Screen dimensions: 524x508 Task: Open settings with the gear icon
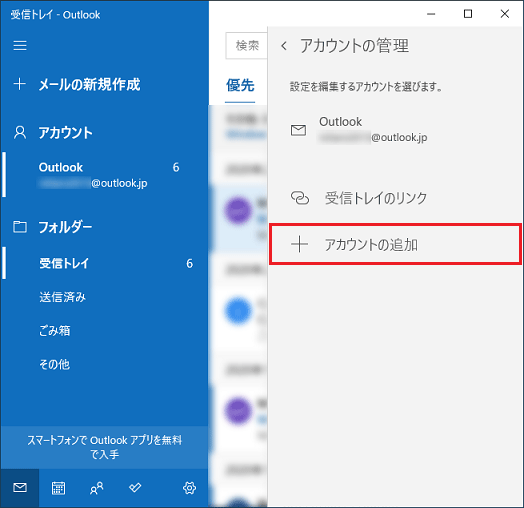[189, 488]
